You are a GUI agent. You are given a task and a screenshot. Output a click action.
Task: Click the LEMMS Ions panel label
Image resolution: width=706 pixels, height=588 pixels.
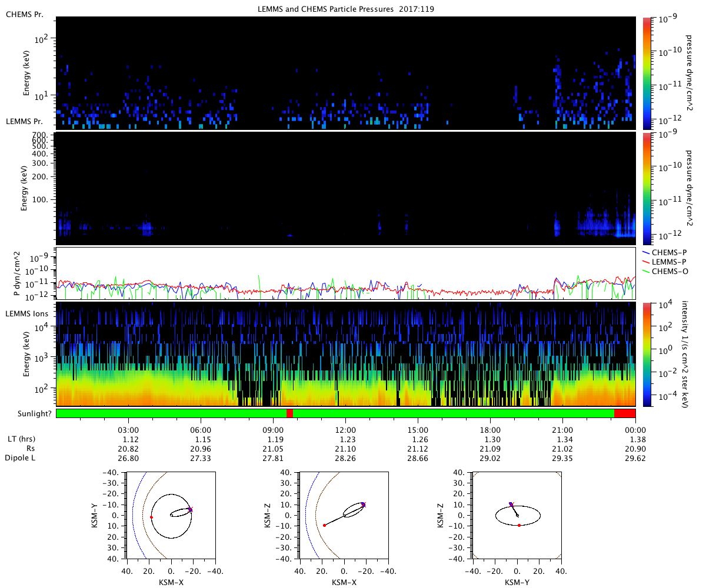tap(28, 314)
